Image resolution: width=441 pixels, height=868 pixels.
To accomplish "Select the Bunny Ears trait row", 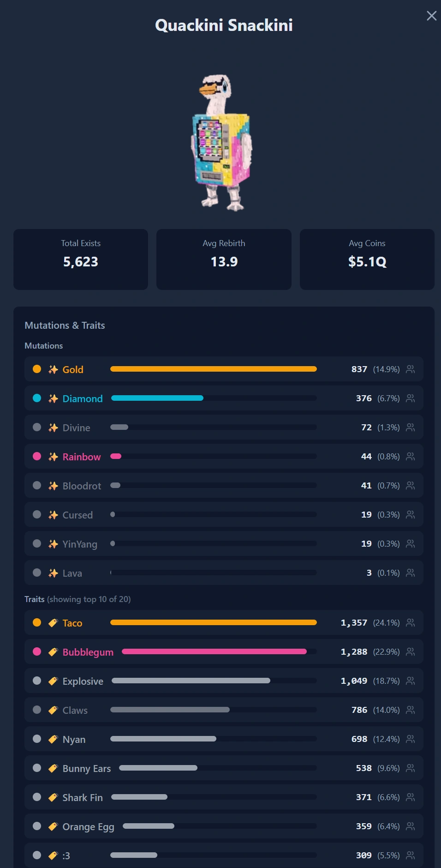I will coord(224,768).
